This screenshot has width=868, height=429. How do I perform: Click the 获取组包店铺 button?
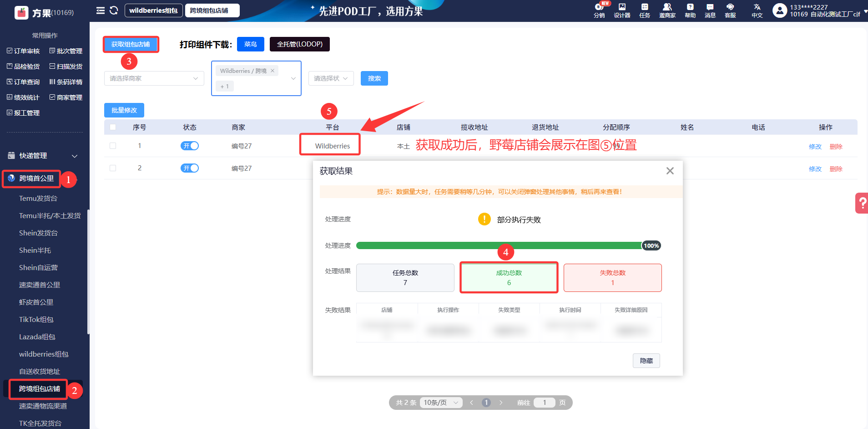click(x=131, y=44)
